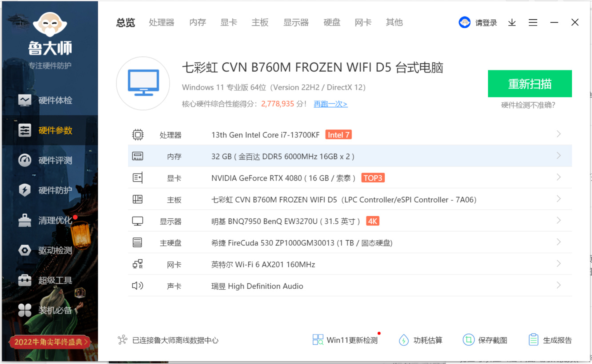Click the 再跑一次 link

(331, 104)
